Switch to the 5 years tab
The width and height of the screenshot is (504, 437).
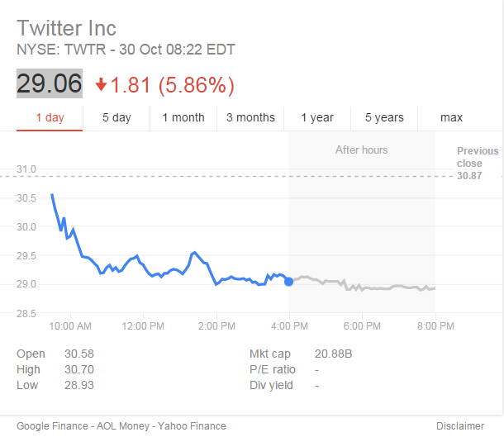tap(384, 117)
